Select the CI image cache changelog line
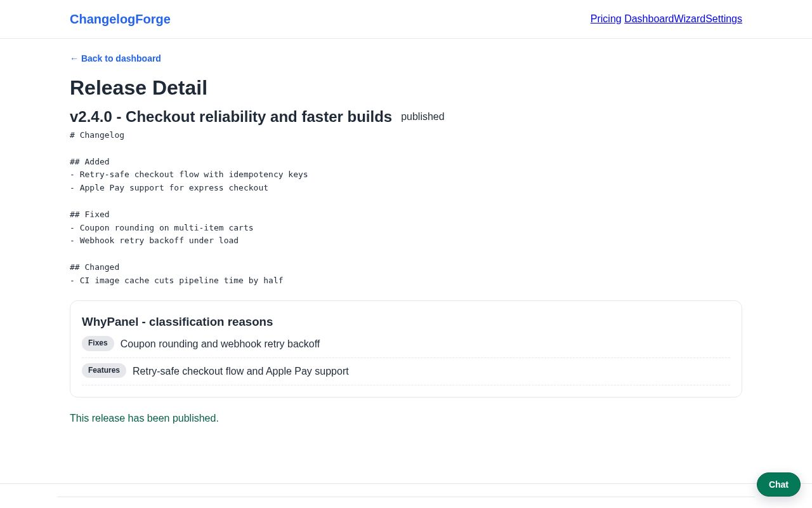Screen dimensions: 812x508 (176, 281)
